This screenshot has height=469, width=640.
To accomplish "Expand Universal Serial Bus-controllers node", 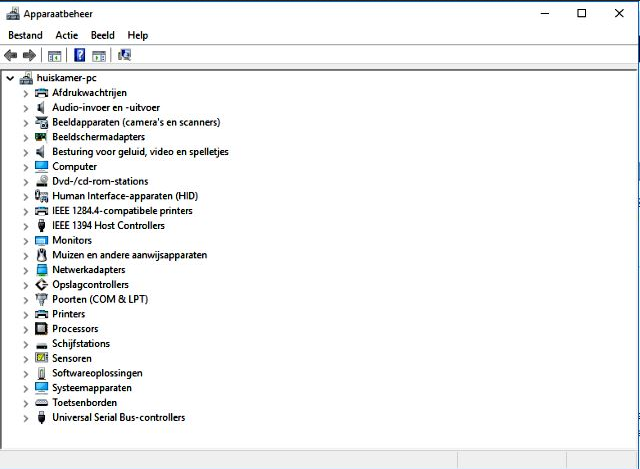I will click(26, 418).
